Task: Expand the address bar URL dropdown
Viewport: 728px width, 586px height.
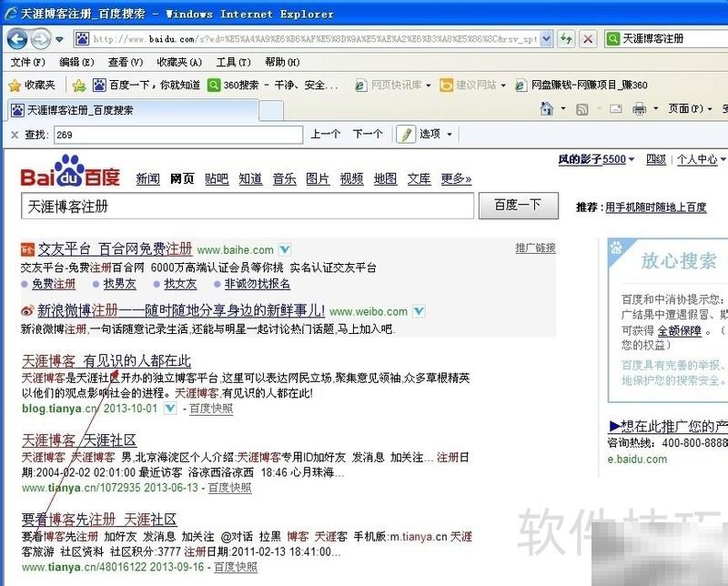Action: (547, 39)
